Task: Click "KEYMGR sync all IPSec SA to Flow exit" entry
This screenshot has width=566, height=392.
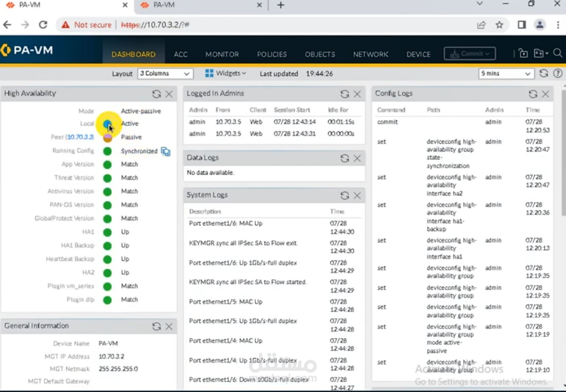Action: pyautogui.click(x=243, y=243)
